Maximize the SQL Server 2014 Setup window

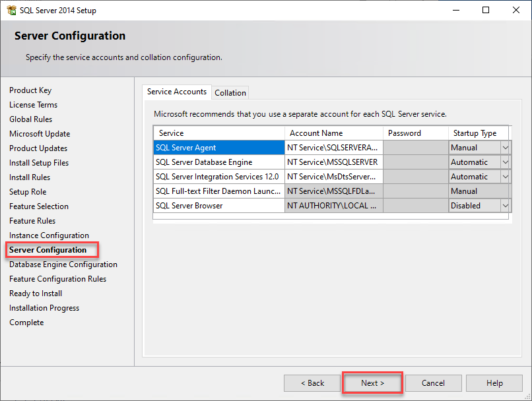coord(486,10)
